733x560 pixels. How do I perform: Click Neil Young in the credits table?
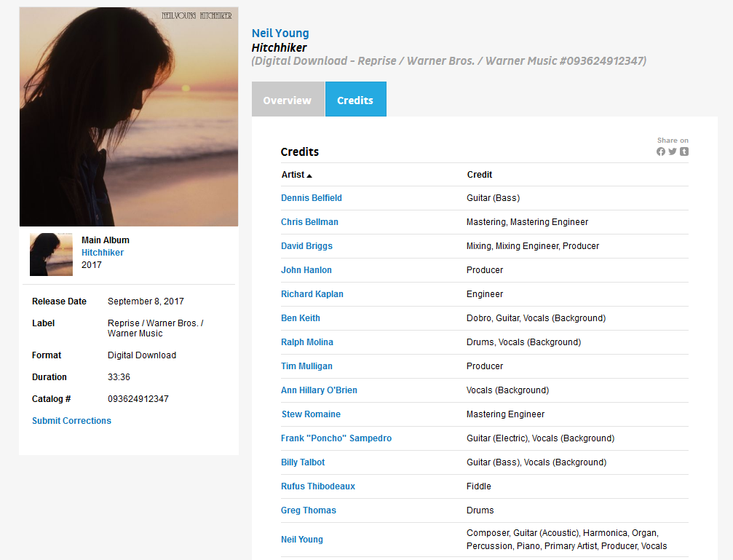point(302,540)
